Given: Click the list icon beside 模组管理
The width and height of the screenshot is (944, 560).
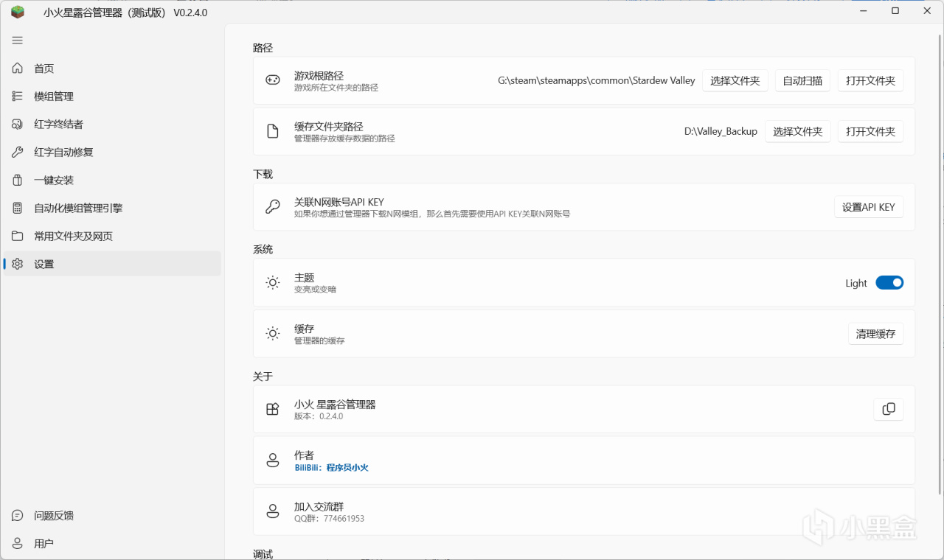Looking at the screenshot, I should (x=18, y=97).
